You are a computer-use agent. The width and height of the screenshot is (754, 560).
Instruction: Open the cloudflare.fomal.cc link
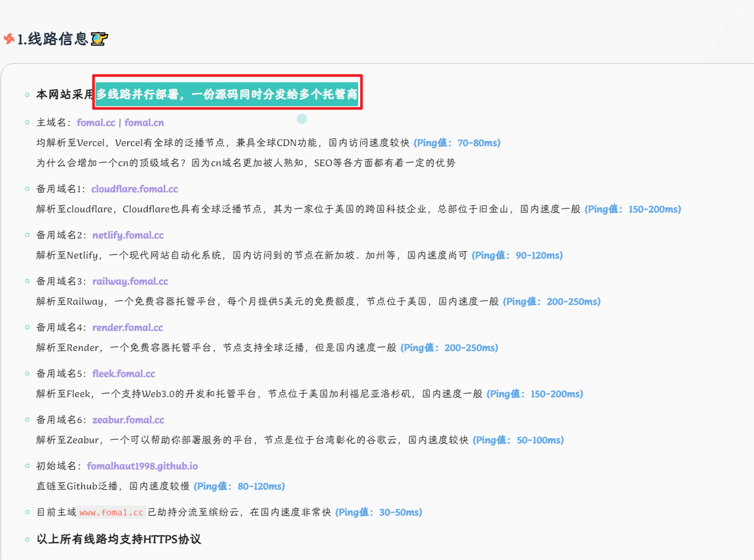135,189
